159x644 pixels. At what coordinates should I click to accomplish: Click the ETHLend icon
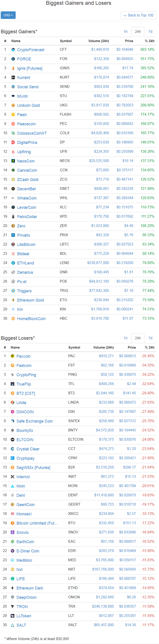(13, 263)
